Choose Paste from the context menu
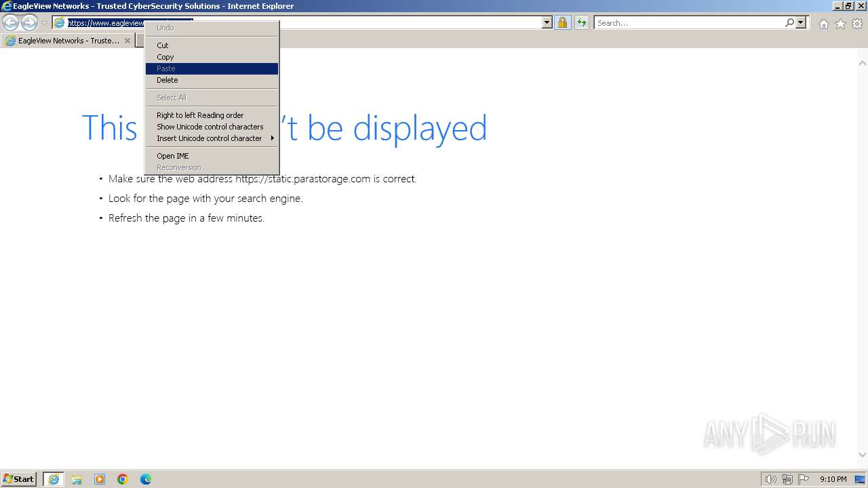 click(x=212, y=68)
